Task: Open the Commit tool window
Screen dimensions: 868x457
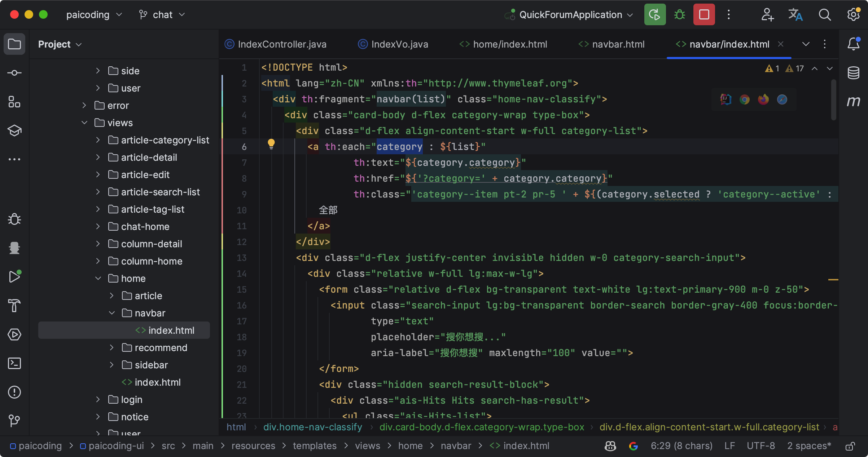Action: tap(14, 73)
